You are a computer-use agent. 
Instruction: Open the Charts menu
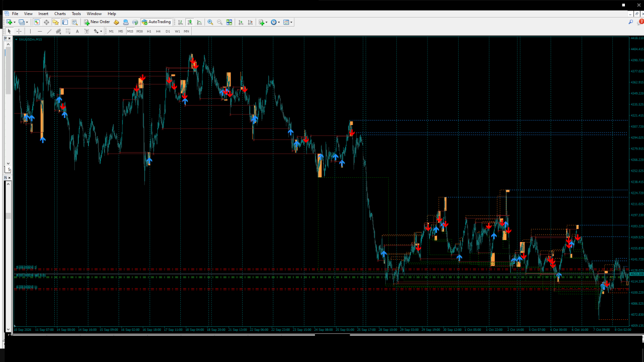(60, 14)
